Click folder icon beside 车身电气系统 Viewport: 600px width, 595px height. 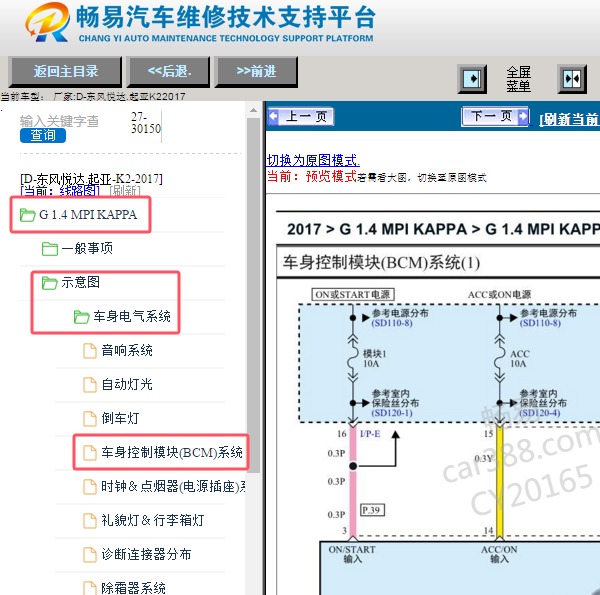tap(82, 316)
